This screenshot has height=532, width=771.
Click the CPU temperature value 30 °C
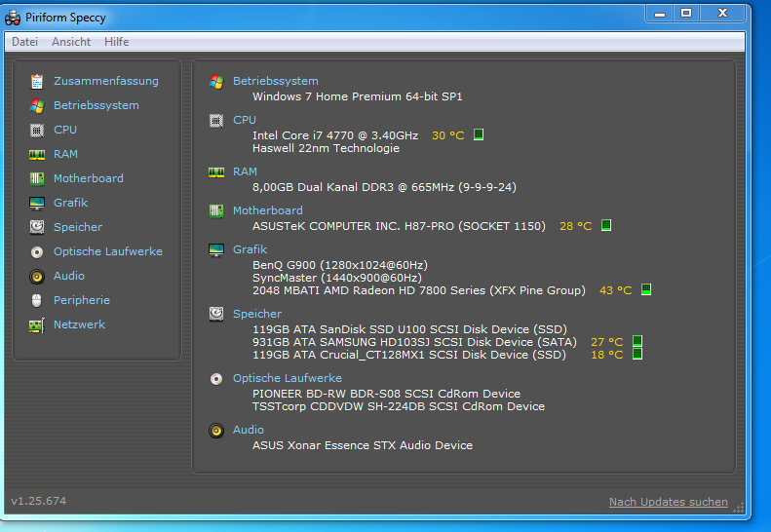point(448,135)
